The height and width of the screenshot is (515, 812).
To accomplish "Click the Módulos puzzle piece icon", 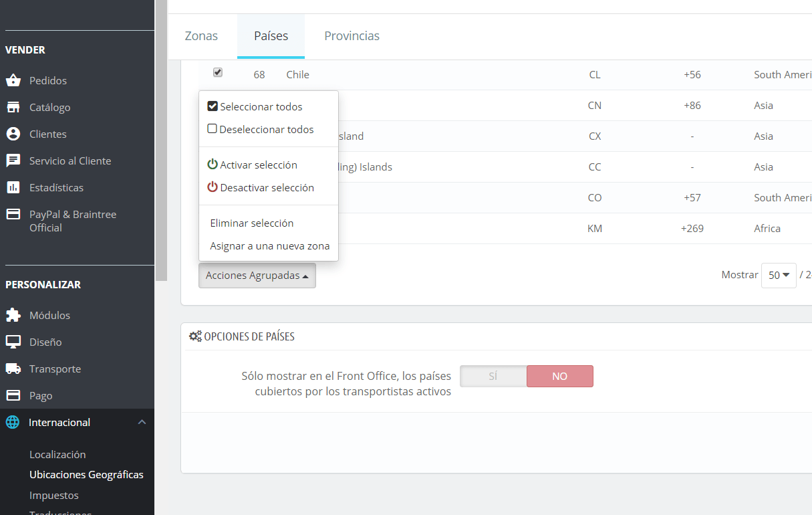I will (x=13, y=315).
